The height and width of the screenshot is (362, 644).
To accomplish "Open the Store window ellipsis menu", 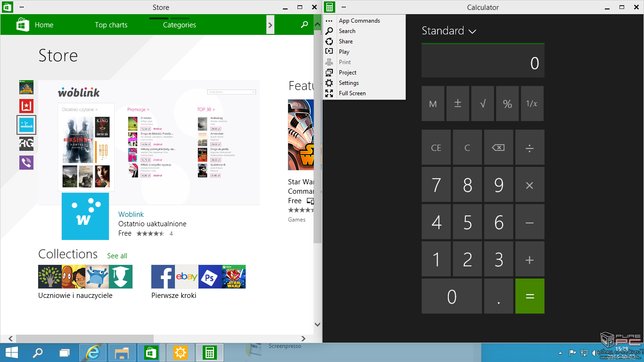I will coord(22,7).
